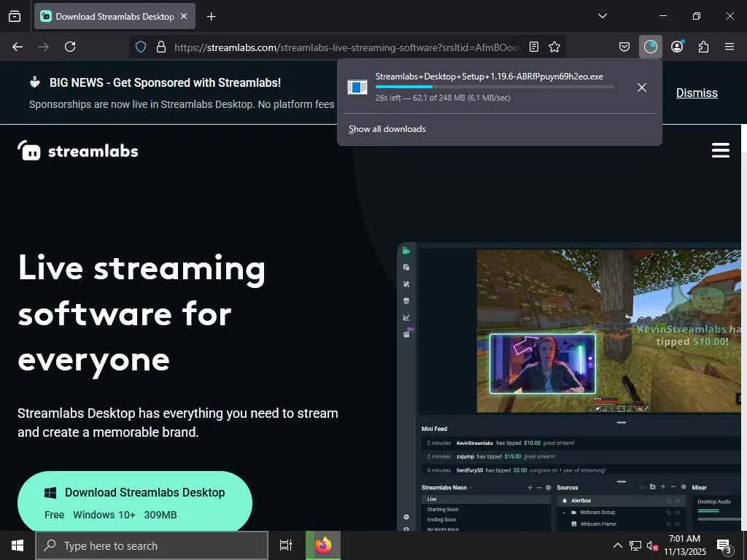Click the webcam overlay in preview
747x560 pixels.
pyautogui.click(x=543, y=364)
